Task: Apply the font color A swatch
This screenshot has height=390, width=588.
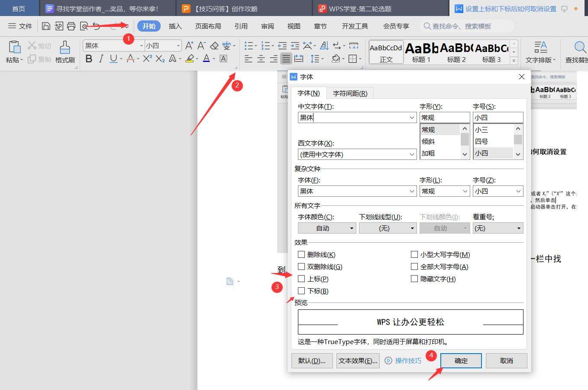Action: pyautogui.click(x=207, y=58)
